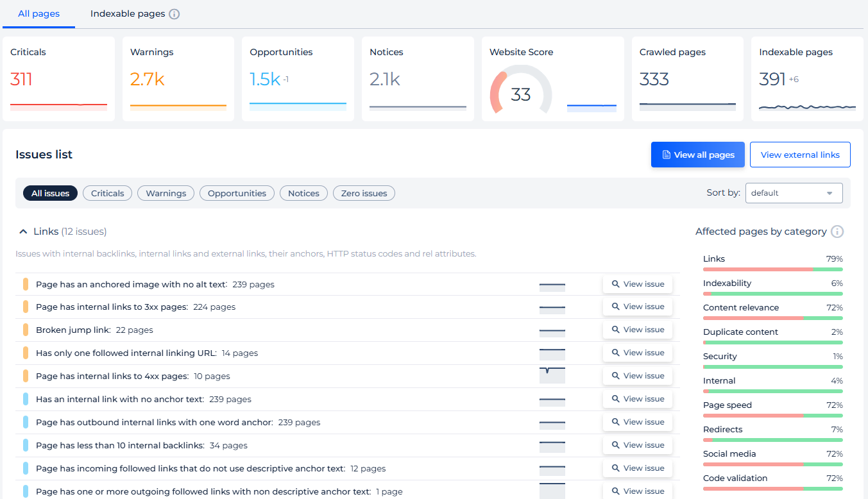Click the View external links button

pyautogui.click(x=799, y=154)
